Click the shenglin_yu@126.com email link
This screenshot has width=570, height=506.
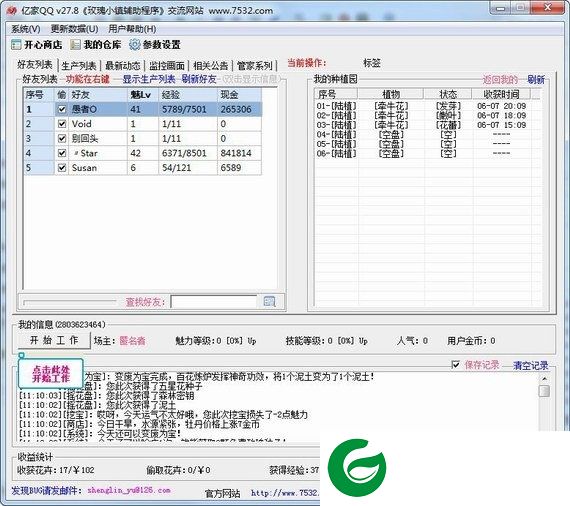coord(129,490)
